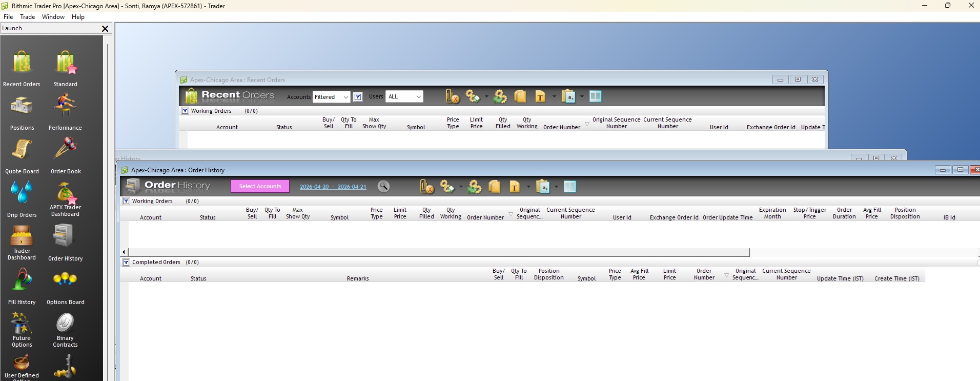Open the APEX Trader Dashboard icon
Viewport: 980px width, 381px height.
tap(65, 194)
